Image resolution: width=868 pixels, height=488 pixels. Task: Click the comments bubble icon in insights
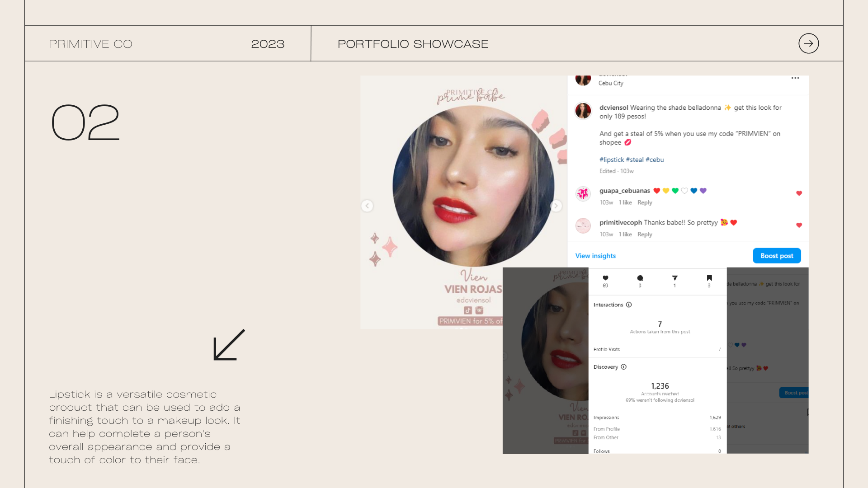[x=640, y=278]
